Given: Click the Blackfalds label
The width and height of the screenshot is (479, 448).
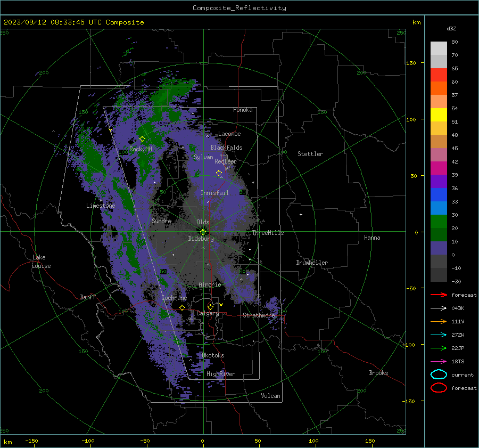Looking at the screenshot, I should [x=226, y=148].
